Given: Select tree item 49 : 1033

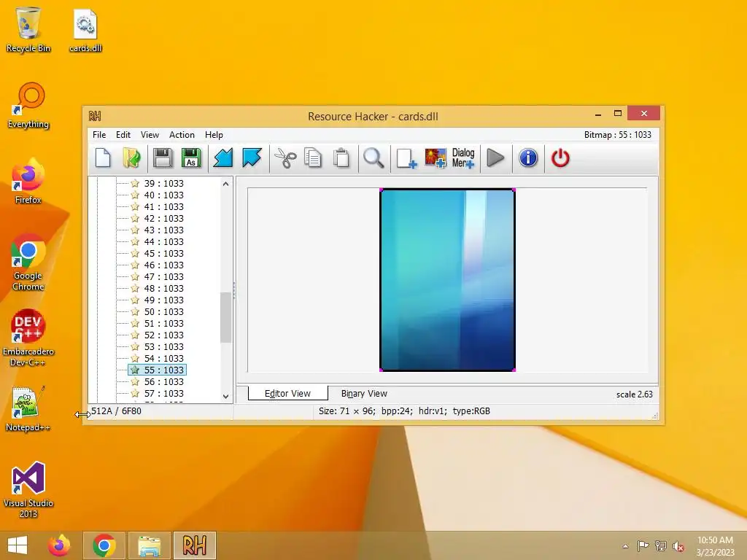Looking at the screenshot, I should tap(164, 300).
